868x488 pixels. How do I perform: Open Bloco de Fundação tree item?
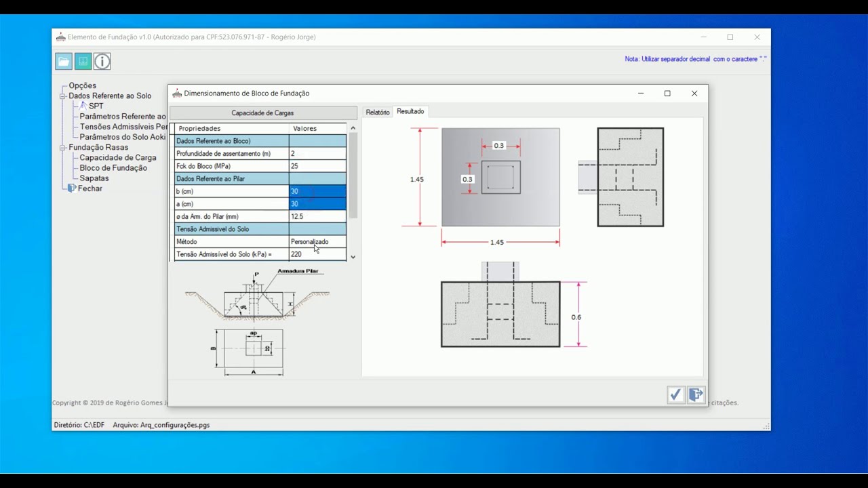click(113, 168)
